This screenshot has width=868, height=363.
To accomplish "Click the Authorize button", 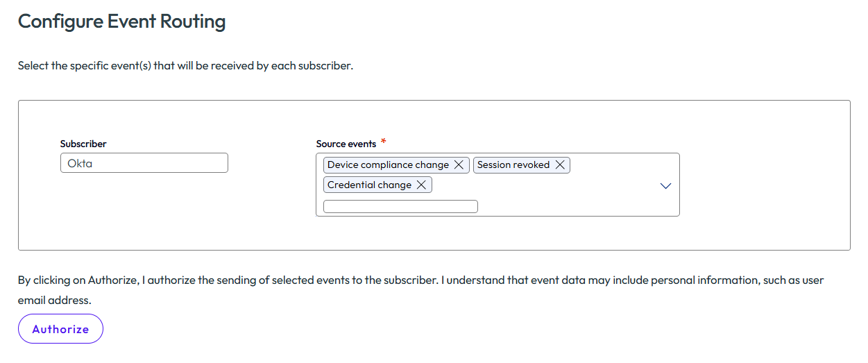I will pos(60,329).
